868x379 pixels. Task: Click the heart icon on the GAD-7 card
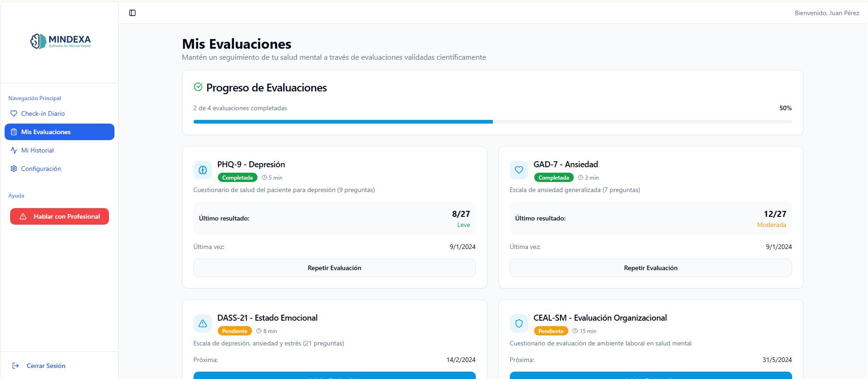click(519, 170)
